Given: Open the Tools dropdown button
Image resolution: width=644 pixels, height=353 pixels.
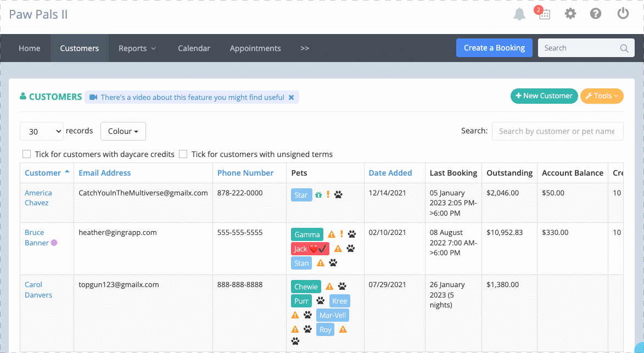Looking at the screenshot, I should pyautogui.click(x=602, y=96).
